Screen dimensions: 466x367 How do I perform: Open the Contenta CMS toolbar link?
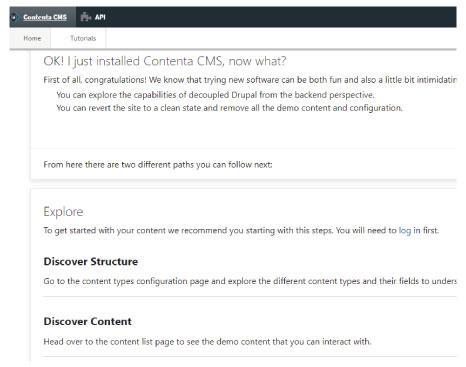point(45,17)
